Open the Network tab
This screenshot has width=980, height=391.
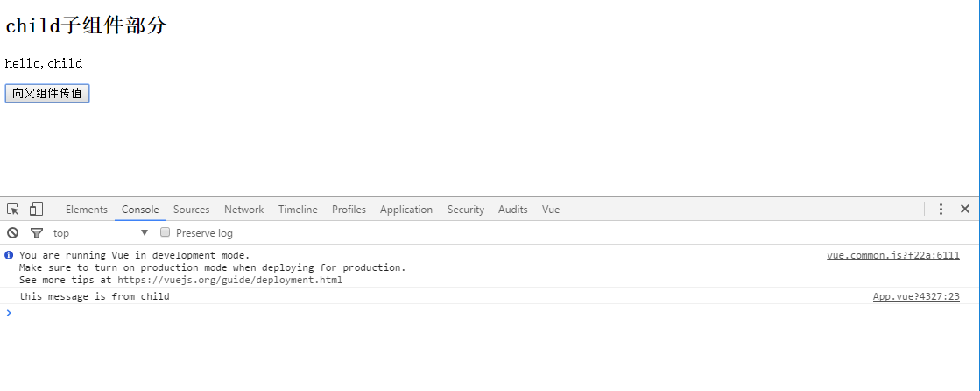(243, 210)
